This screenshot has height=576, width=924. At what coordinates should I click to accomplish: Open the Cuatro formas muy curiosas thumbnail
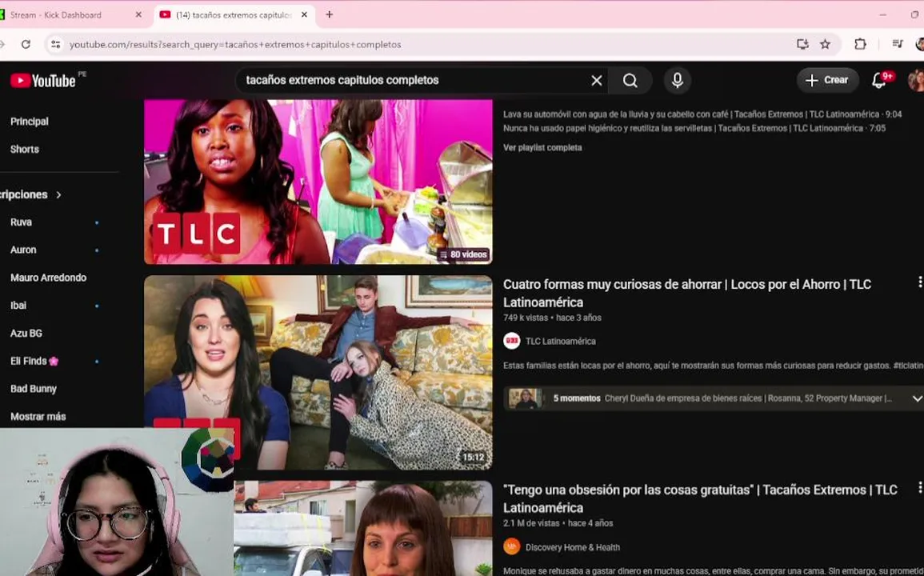point(318,373)
